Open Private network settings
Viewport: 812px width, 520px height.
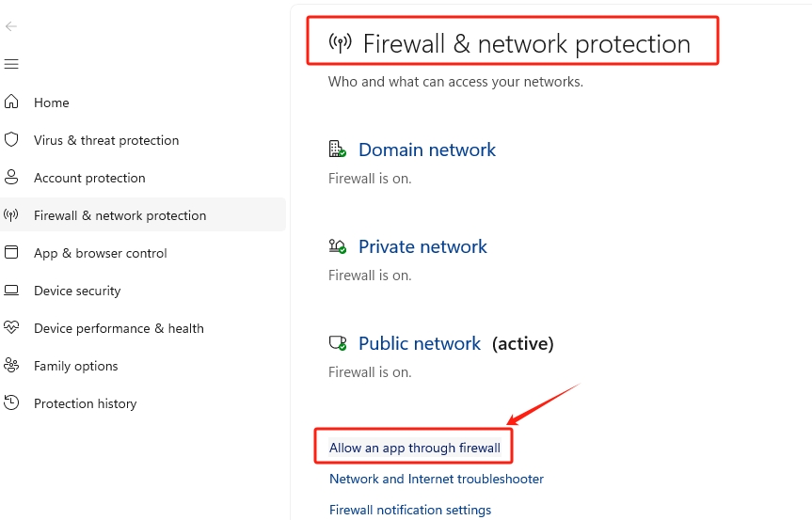[x=422, y=246]
